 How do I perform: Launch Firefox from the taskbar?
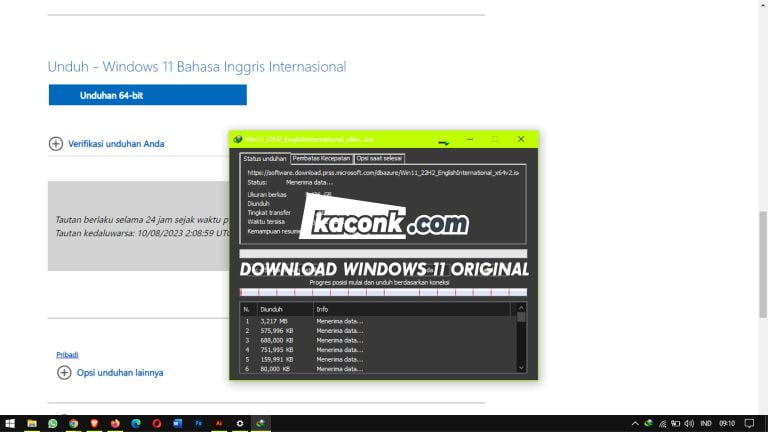pos(115,423)
